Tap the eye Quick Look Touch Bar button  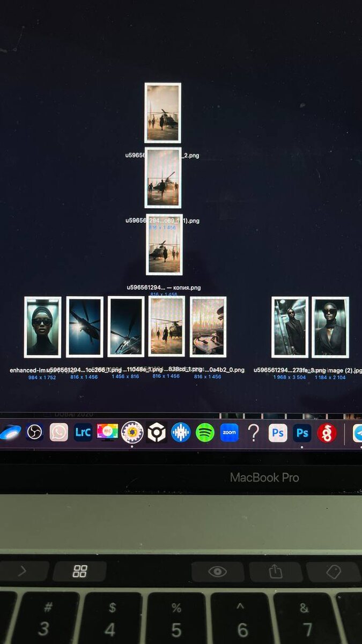click(x=217, y=572)
